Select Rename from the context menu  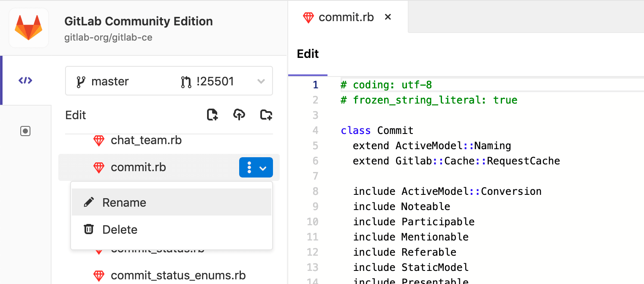click(124, 202)
